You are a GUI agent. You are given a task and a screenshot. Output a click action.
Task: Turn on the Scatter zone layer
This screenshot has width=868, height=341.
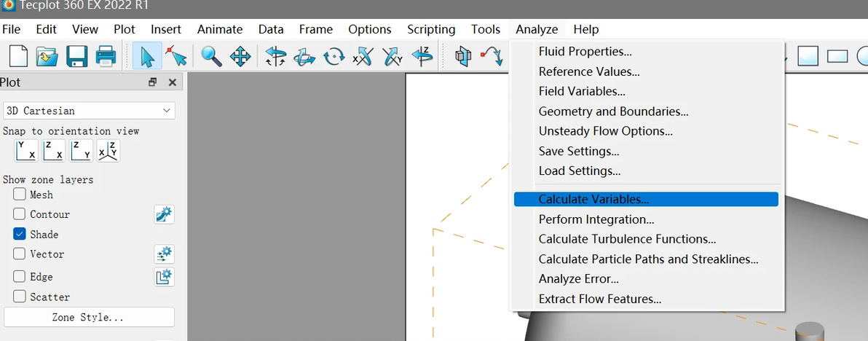point(20,297)
